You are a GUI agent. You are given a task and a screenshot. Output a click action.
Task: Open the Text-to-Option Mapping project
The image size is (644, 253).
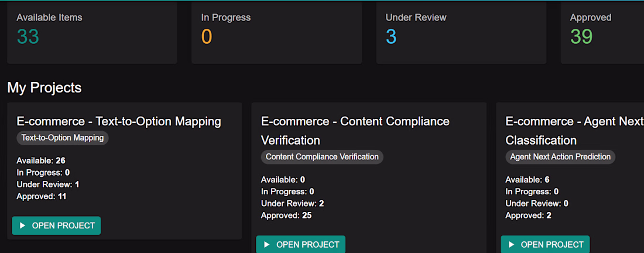[x=56, y=225]
